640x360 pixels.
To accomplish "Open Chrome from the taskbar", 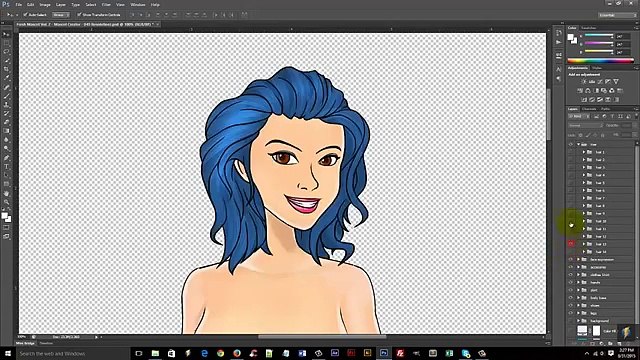I will click(x=220, y=353).
